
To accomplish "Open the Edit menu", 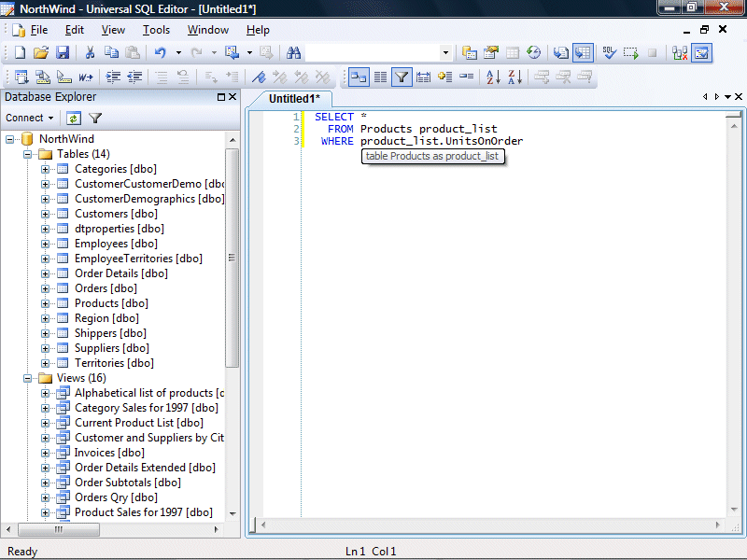I will (x=75, y=30).
